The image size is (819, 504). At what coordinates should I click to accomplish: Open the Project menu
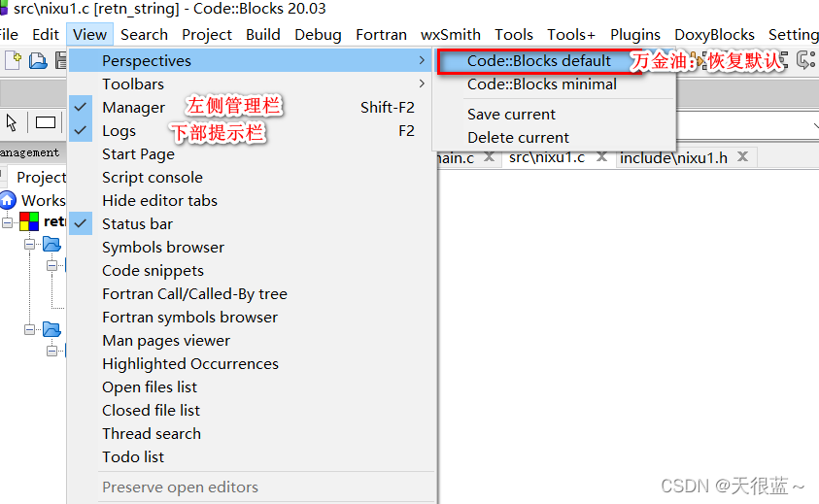[207, 34]
